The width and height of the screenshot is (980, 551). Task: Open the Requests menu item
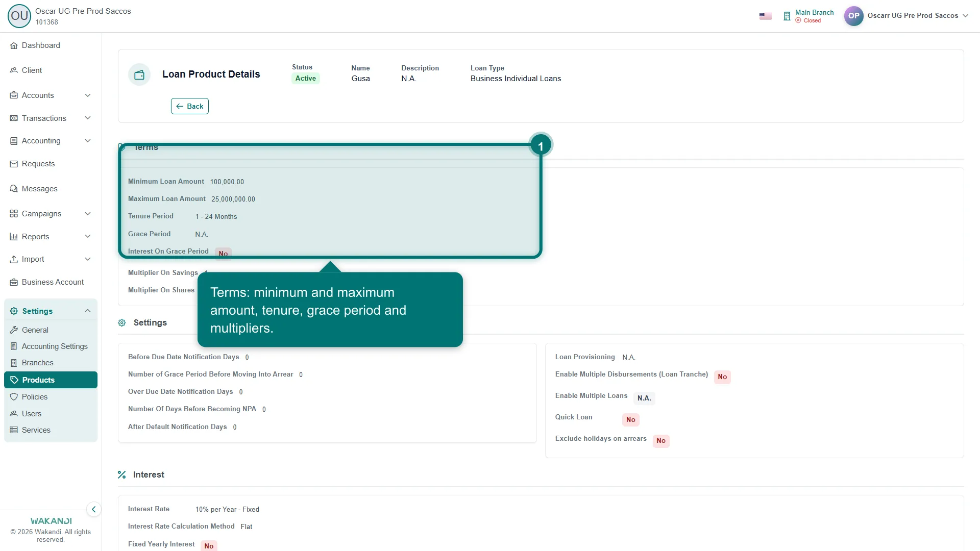[51, 164]
